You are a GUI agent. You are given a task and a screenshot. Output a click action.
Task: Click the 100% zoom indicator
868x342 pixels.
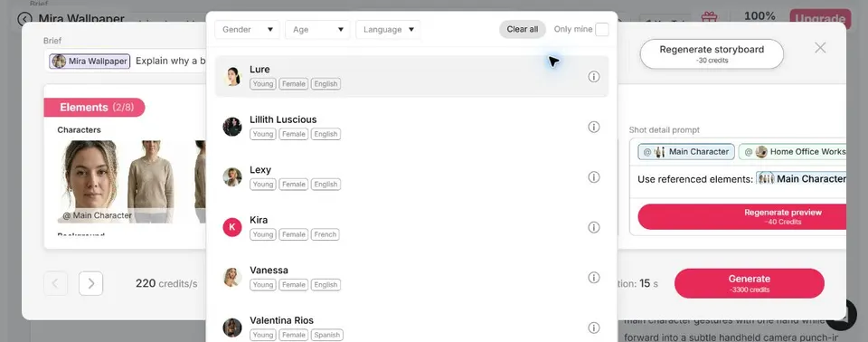[x=759, y=16]
